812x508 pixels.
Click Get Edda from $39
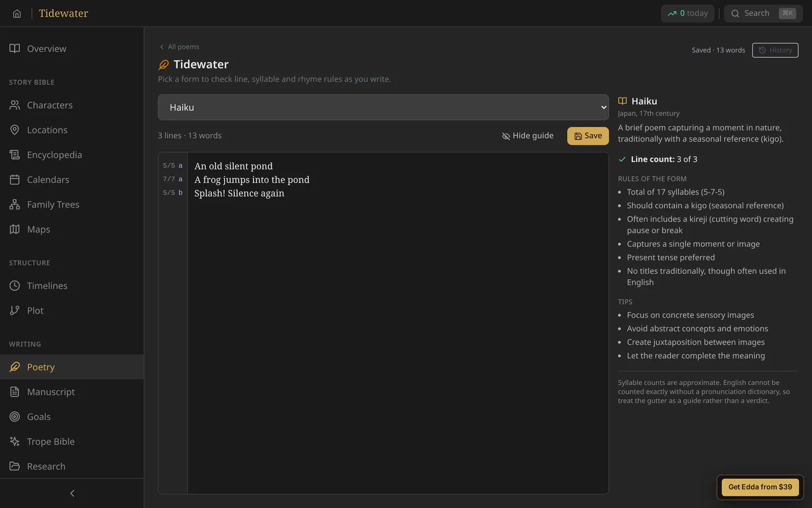click(760, 487)
